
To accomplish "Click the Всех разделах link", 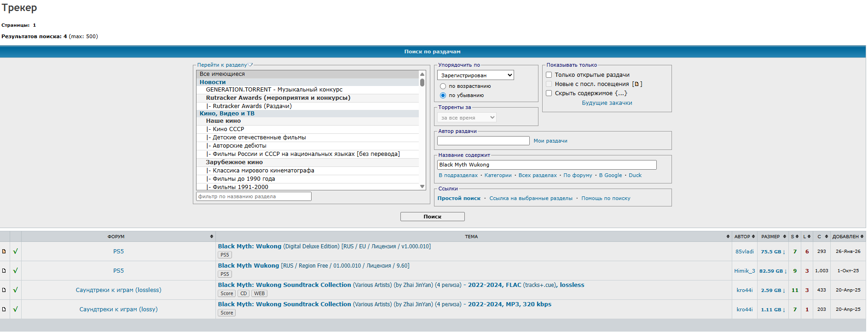I will pos(538,175).
